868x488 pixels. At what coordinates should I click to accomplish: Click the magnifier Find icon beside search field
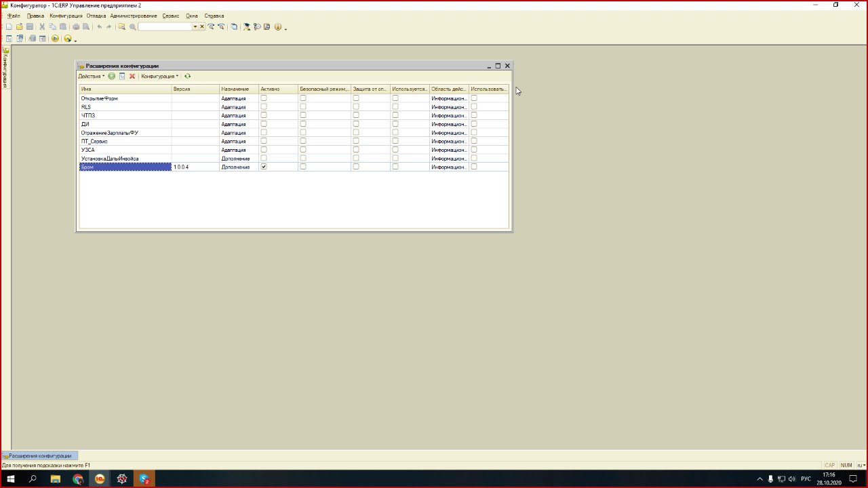tap(133, 26)
